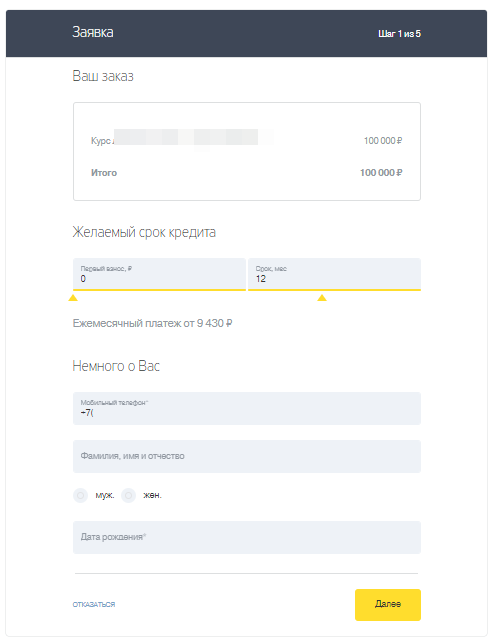This screenshot has width=493, height=642.
Task: Select the жен. radio button
Action: (x=128, y=495)
